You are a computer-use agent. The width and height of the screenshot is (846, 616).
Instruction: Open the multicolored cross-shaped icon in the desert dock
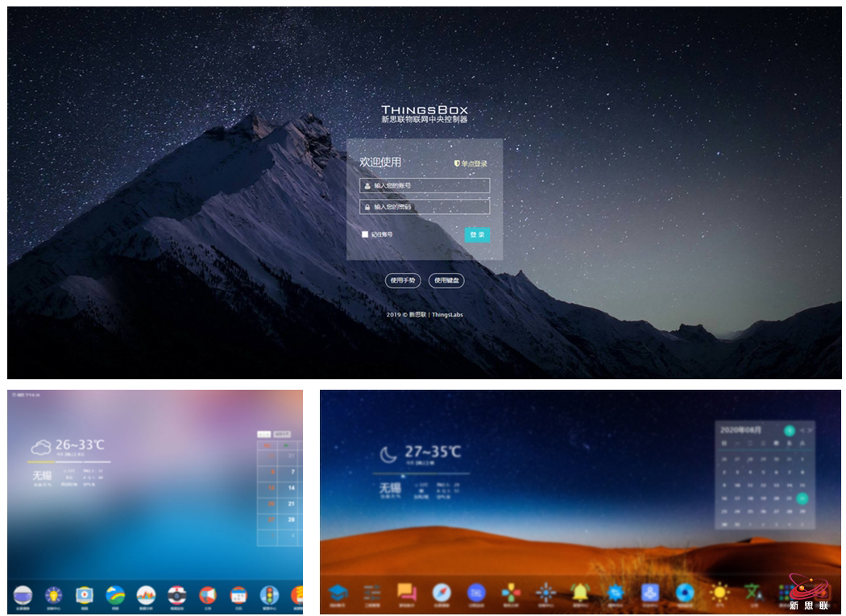510,593
